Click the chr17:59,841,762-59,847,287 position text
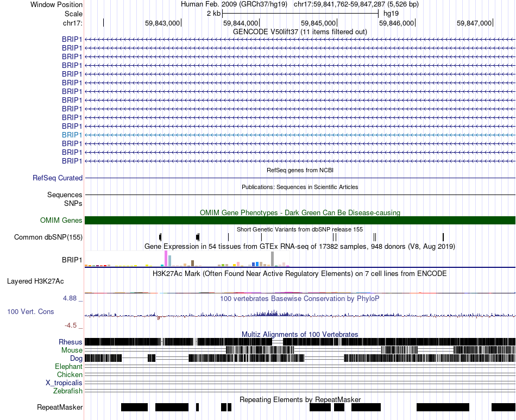Image resolution: width=516 pixels, height=420 pixels. point(339,4)
